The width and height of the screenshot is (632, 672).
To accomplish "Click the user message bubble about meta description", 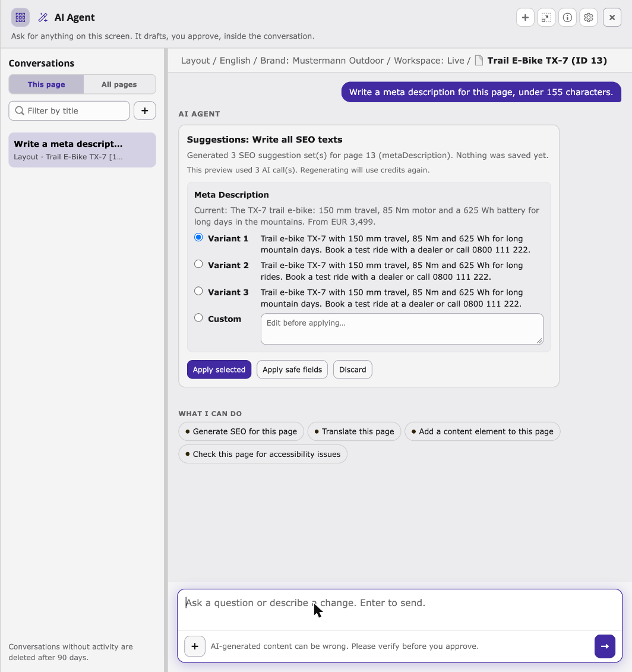I will 481,92.
